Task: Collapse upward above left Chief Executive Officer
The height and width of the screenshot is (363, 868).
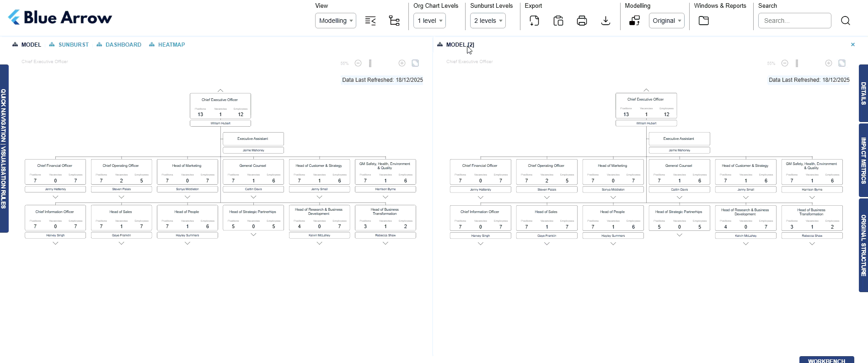Action: point(220,91)
